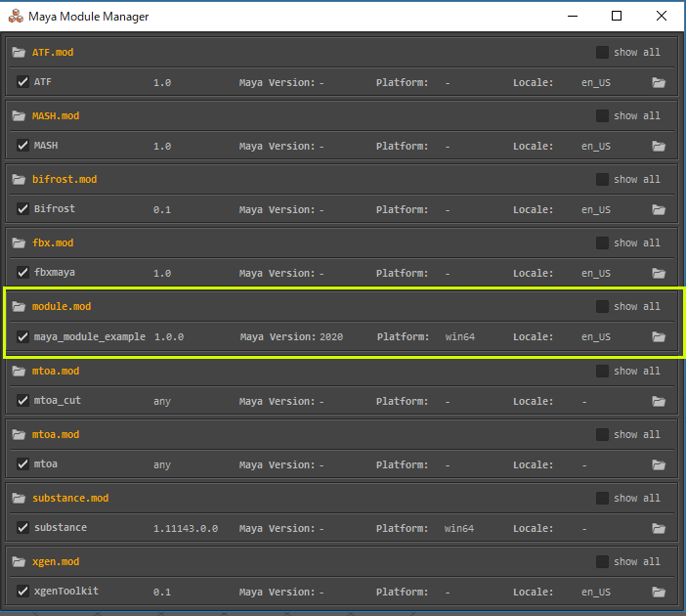Image resolution: width=686 pixels, height=616 pixels.
Task: Select the Bifrost module name
Action: click(54, 209)
